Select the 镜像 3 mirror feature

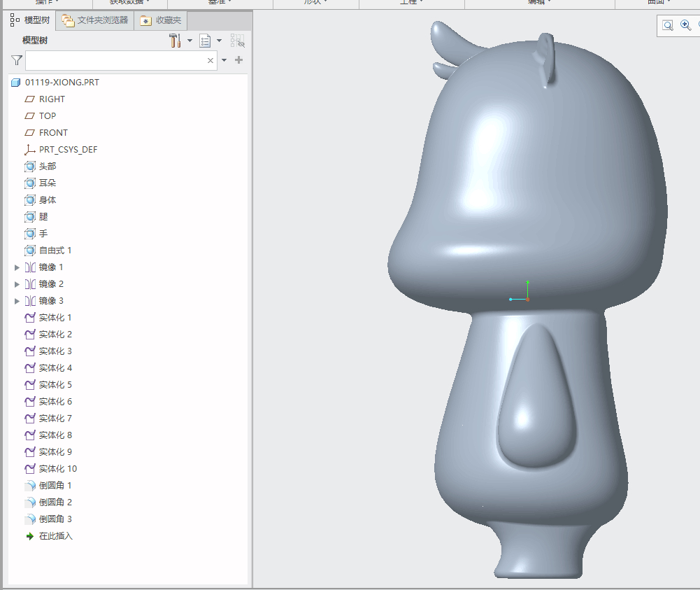[44, 301]
